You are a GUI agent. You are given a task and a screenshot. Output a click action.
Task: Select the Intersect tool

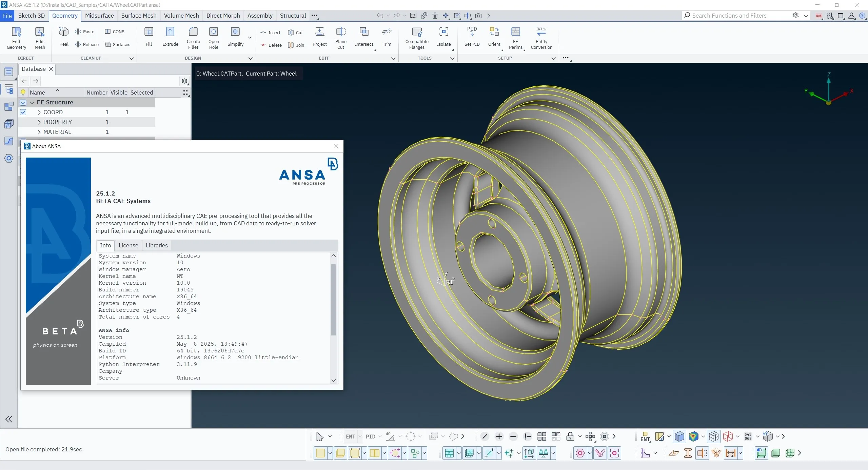[x=364, y=37]
